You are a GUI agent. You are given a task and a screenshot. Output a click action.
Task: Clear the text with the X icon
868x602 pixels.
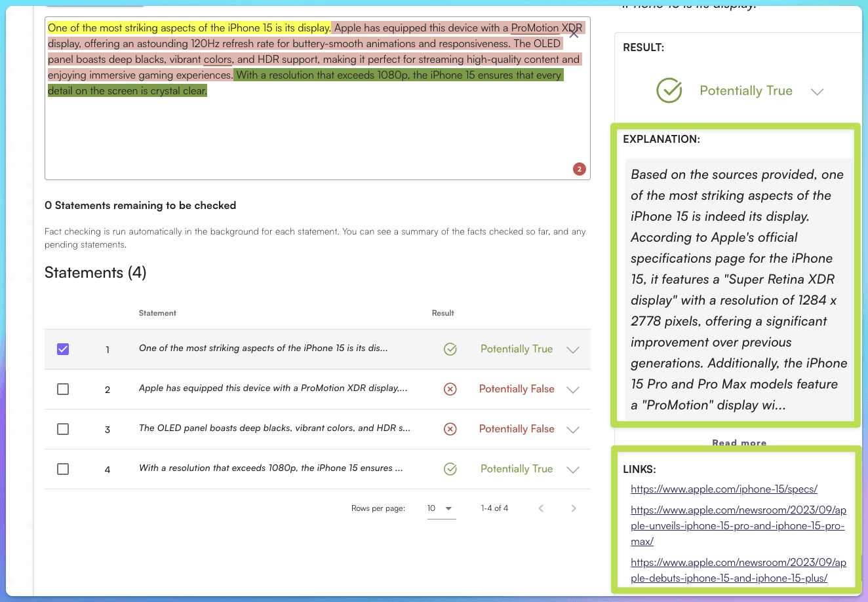(x=574, y=33)
